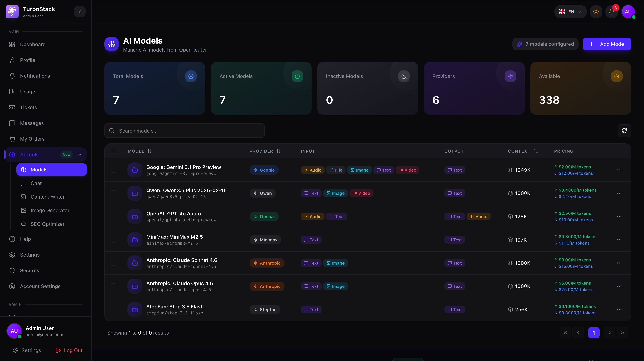Open Content Writer in sidebar
The width and height of the screenshot is (644, 361).
[48, 197]
